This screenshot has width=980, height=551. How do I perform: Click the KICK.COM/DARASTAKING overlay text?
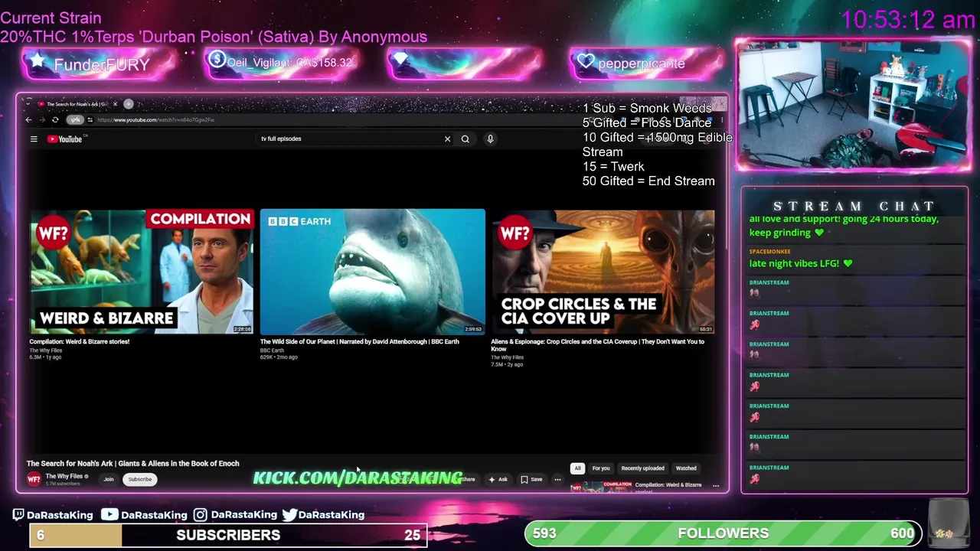(358, 478)
